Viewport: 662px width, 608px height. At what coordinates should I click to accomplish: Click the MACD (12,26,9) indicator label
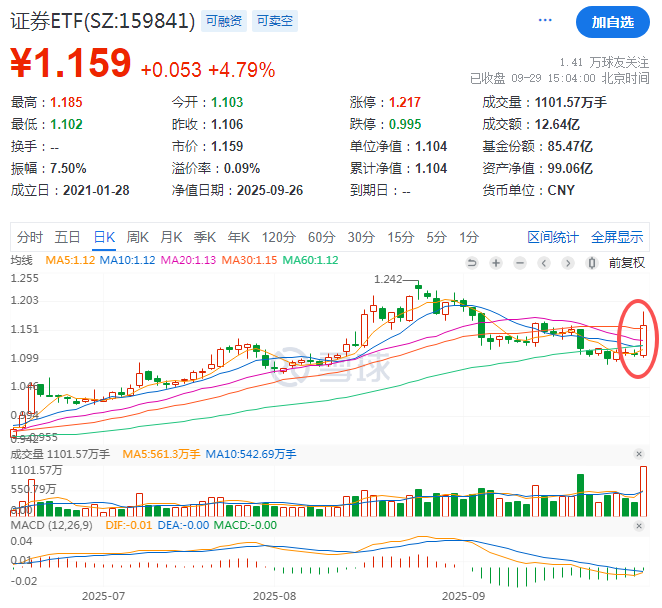[50, 525]
